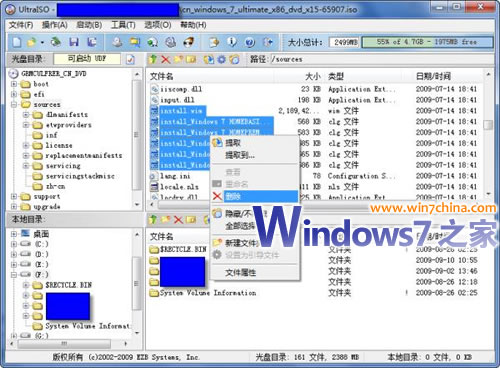Click the Save floppy disk icon
500x368 pixels.
click(x=74, y=42)
